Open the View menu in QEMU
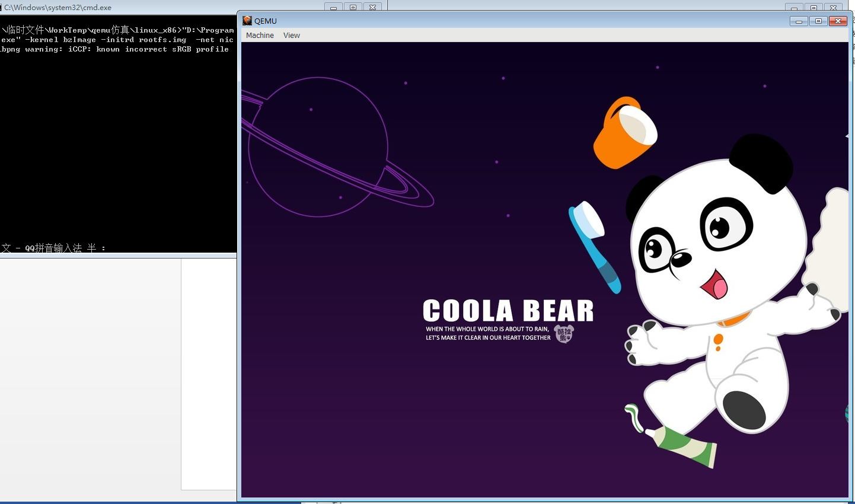 [x=291, y=35]
